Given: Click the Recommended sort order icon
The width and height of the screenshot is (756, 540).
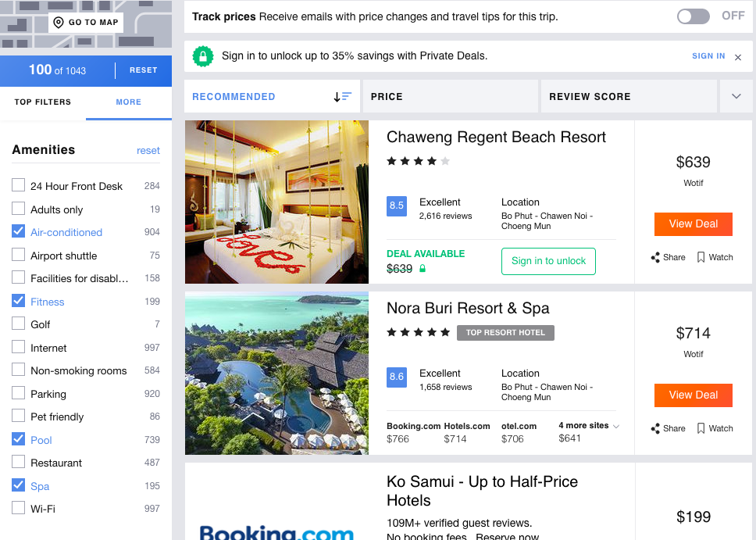Looking at the screenshot, I should click(342, 97).
